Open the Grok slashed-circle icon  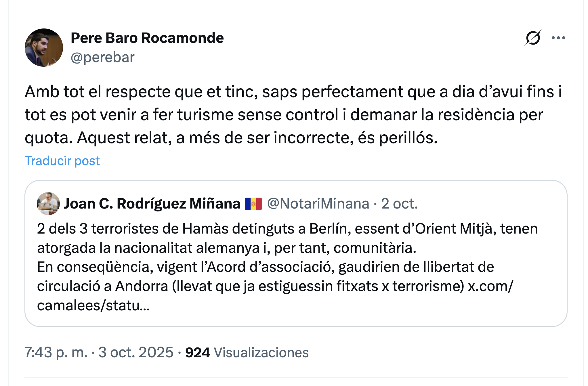(x=532, y=38)
